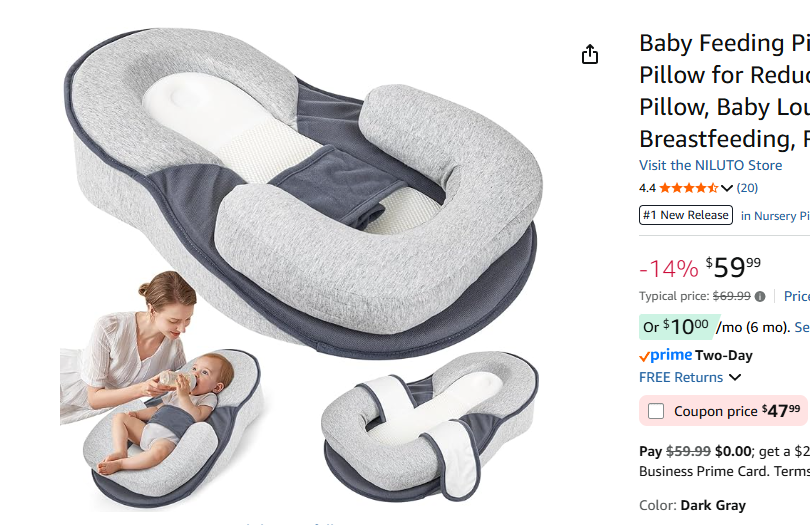Click the main lounger product image
Image resolution: width=810 pixels, height=525 pixels.
[304, 191]
